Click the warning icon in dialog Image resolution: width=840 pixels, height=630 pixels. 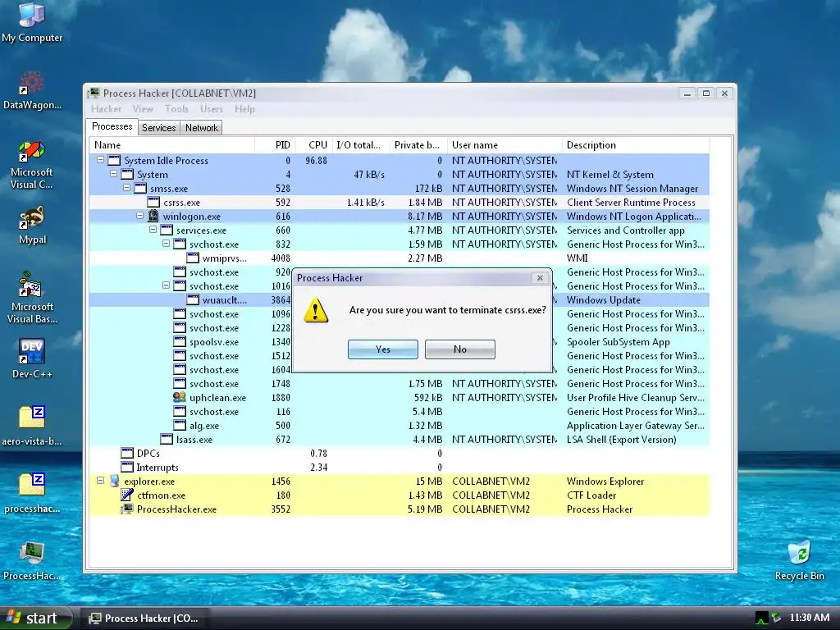click(316, 310)
